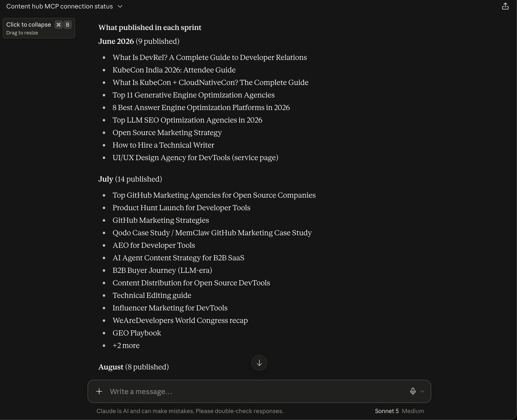Open the Sonnet 5 model selector
The width and height of the screenshot is (517, 420).
tap(387, 411)
